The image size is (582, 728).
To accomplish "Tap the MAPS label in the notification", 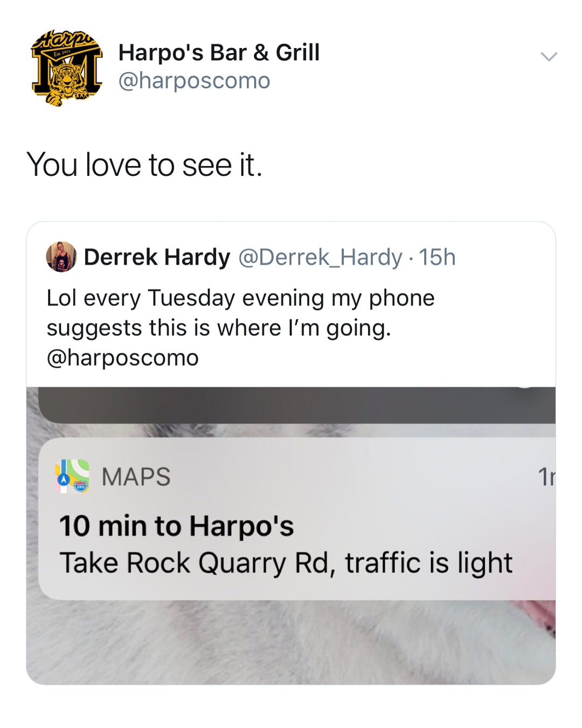I will (x=136, y=477).
